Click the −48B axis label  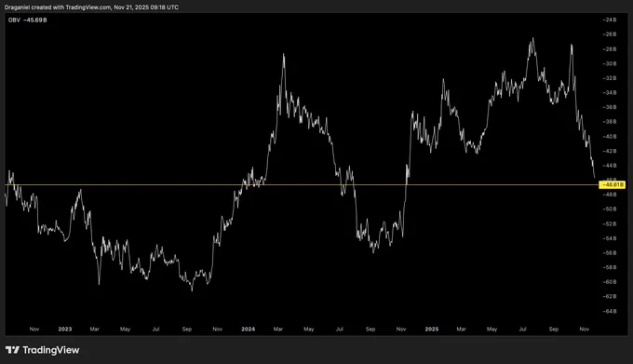tap(610, 195)
